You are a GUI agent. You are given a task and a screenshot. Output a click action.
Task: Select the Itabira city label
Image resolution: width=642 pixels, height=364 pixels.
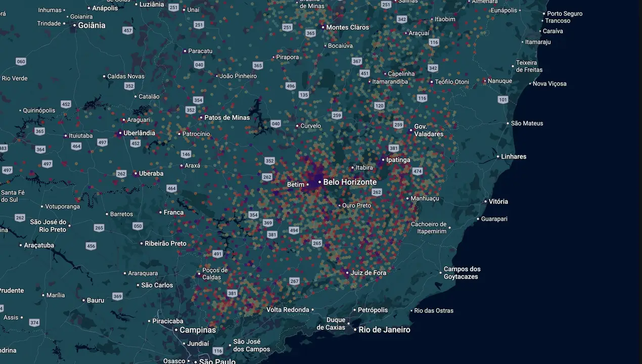pyautogui.click(x=364, y=167)
